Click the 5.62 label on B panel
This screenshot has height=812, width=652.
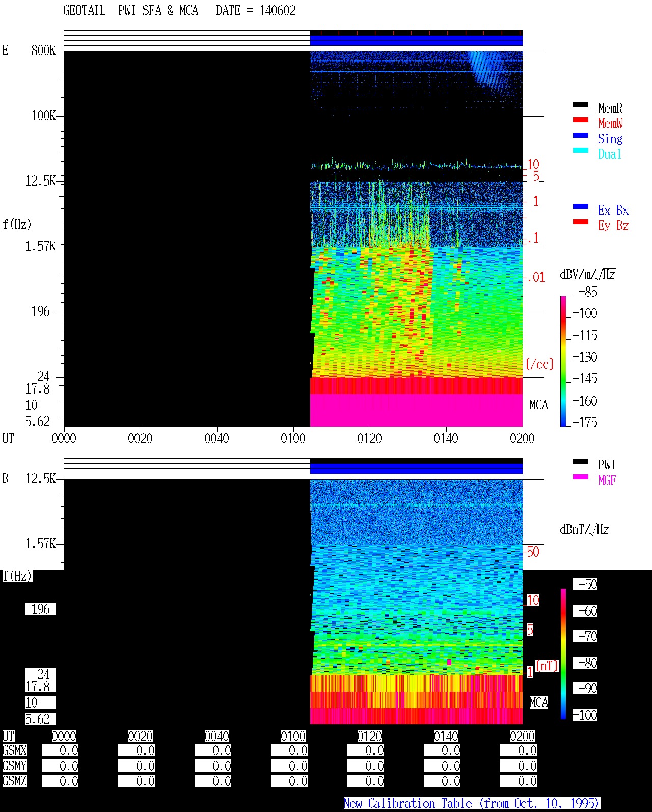[x=41, y=719]
